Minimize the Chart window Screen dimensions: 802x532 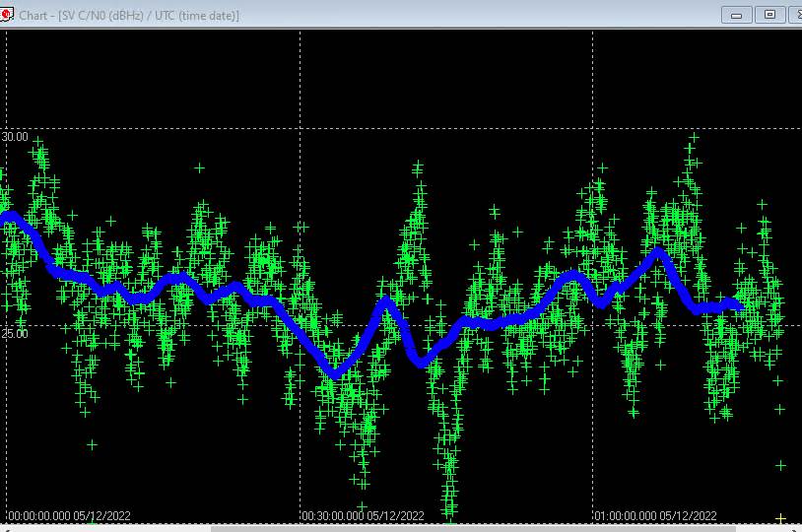coord(737,15)
